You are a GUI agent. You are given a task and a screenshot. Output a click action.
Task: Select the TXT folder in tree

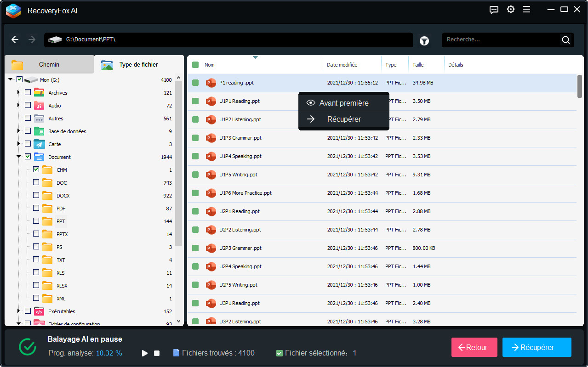click(61, 260)
